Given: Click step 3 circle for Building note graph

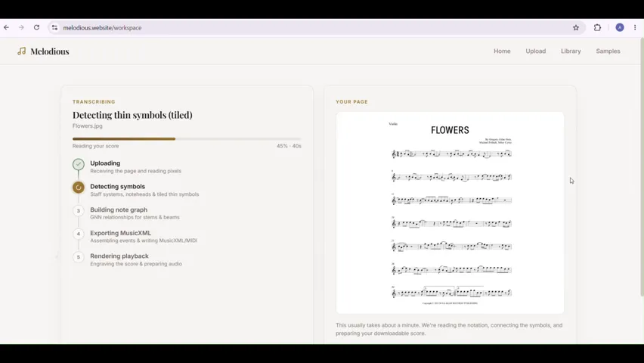Looking at the screenshot, I should [x=79, y=211].
